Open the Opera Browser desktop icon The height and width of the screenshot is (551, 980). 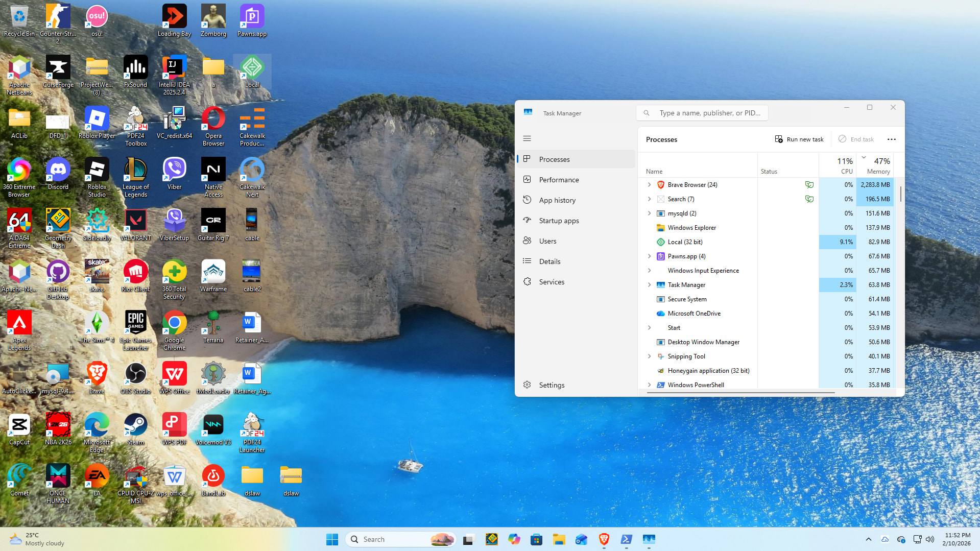pyautogui.click(x=213, y=126)
